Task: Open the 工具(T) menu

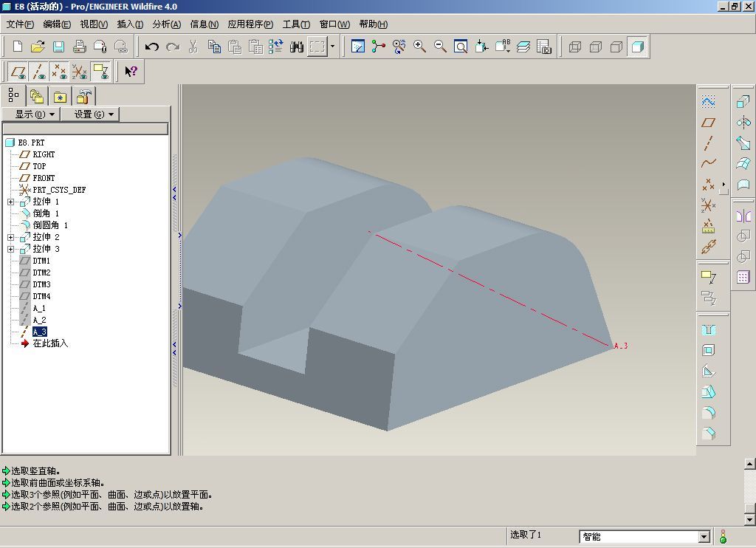Action: [x=296, y=24]
